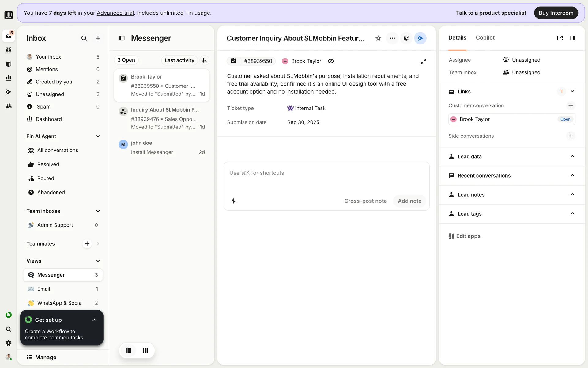Add a side conversation with plus
The height and width of the screenshot is (368, 588).
pos(571,136)
